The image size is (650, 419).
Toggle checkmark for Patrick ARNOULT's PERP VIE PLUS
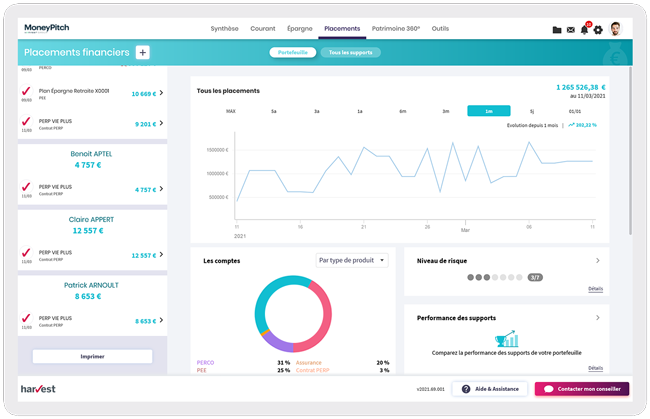[x=26, y=320]
